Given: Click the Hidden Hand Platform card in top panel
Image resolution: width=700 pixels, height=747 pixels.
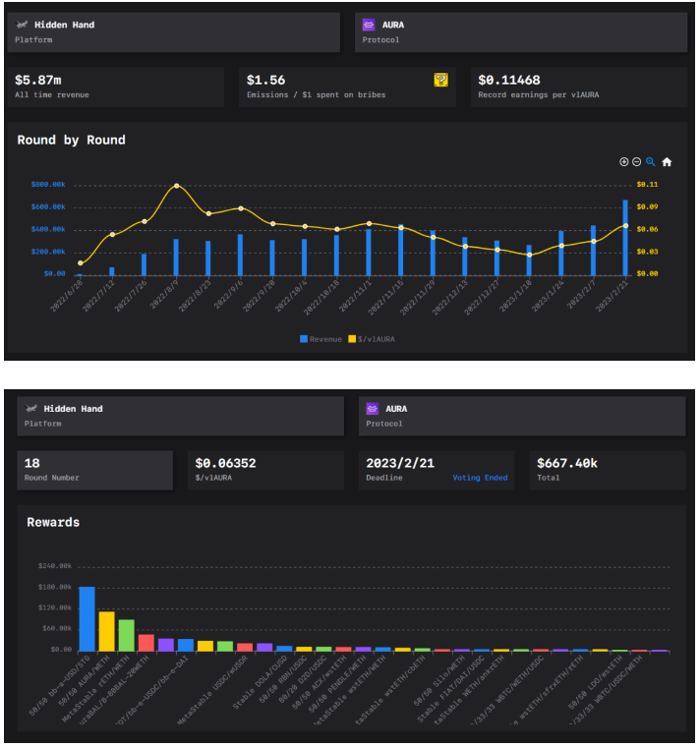Looking at the screenshot, I should 173,31.
